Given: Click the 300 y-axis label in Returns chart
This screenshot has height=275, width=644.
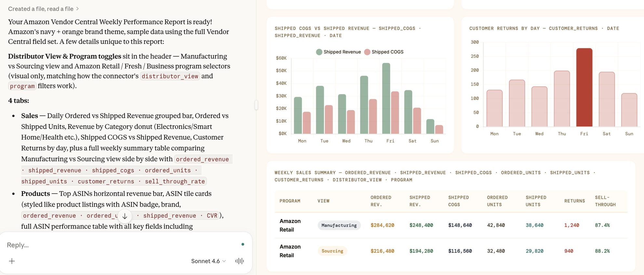Looking at the screenshot, I should [x=475, y=42].
